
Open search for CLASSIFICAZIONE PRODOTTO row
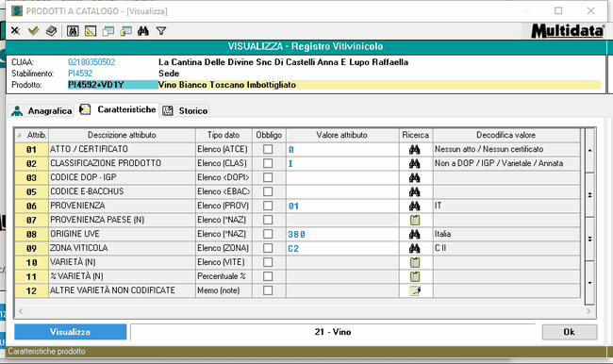[x=415, y=163]
